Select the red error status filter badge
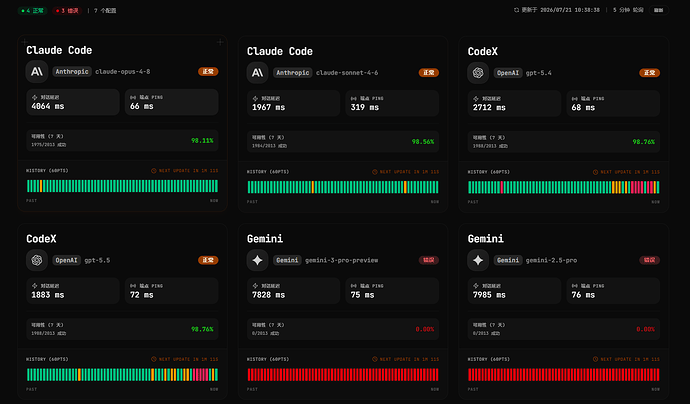The height and width of the screenshot is (404, 690). pos(67,11)
